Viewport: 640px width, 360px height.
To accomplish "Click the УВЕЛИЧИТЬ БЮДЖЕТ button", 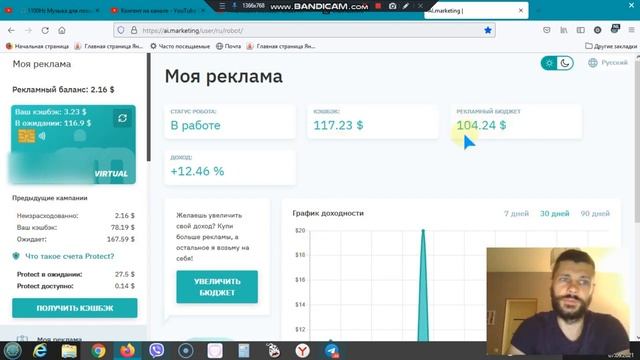I will [x=217, y=287].
